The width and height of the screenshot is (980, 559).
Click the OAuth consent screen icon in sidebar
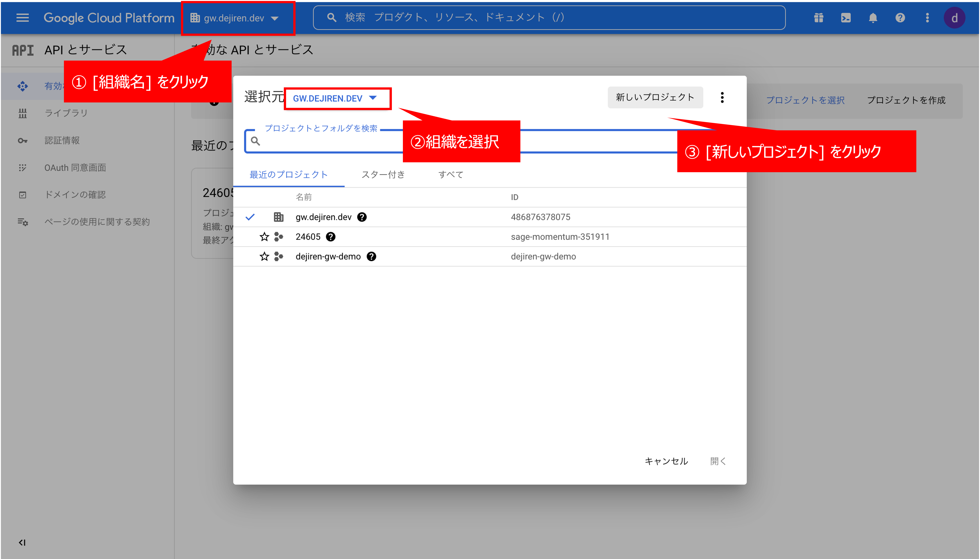coord(23,168)
